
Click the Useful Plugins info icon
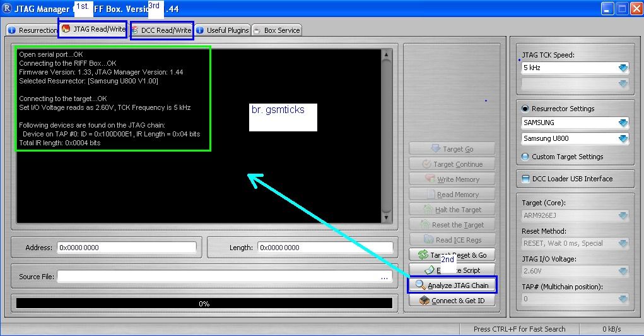coord(200,30)
